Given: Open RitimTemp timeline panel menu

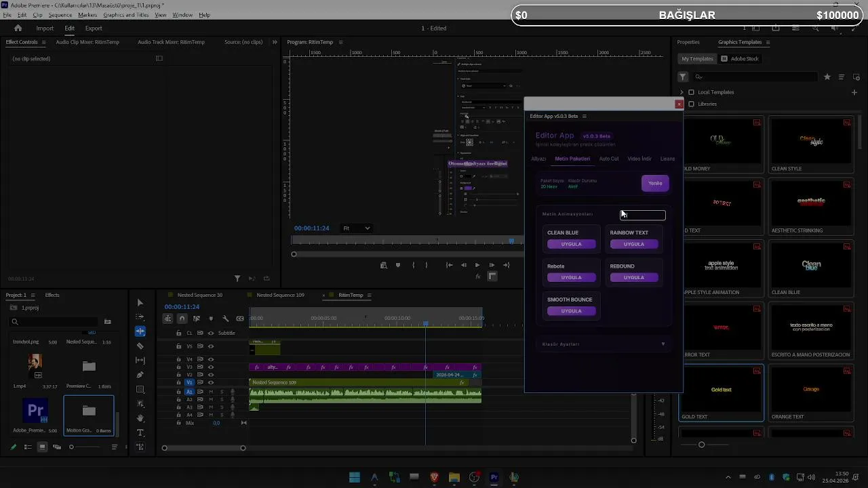Looking at the screenshot, I should click(x=370, y=296).
